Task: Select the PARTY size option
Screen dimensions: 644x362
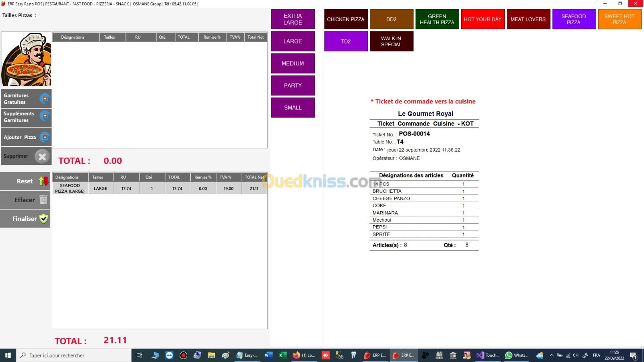Action: pyautogui.click(x=293, y=86)
